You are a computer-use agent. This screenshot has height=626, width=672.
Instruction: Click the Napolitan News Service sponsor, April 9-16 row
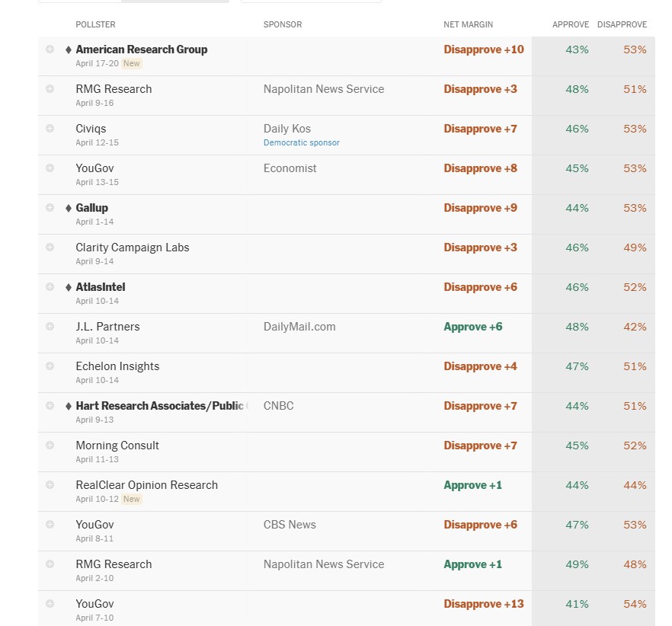[x=324, y=89]
